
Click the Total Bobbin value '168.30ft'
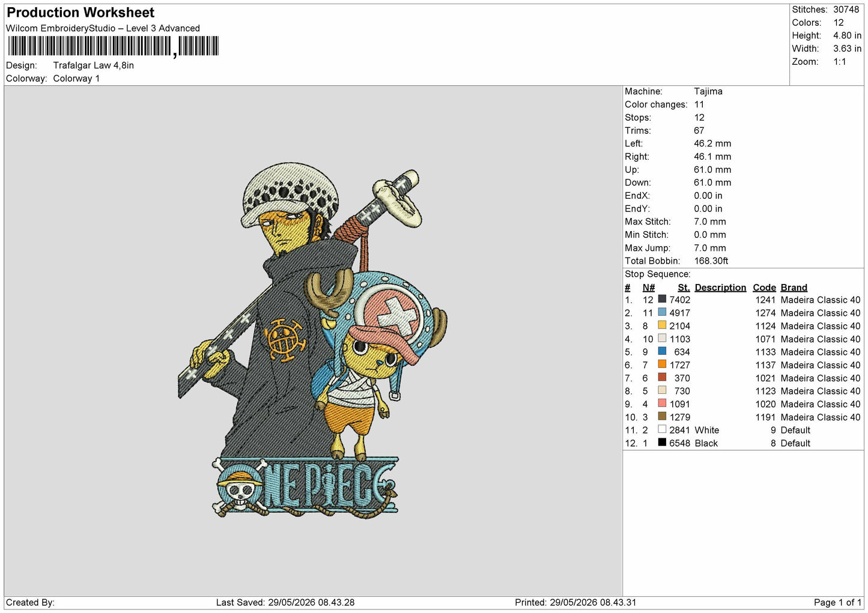click(x=711, y=261)
